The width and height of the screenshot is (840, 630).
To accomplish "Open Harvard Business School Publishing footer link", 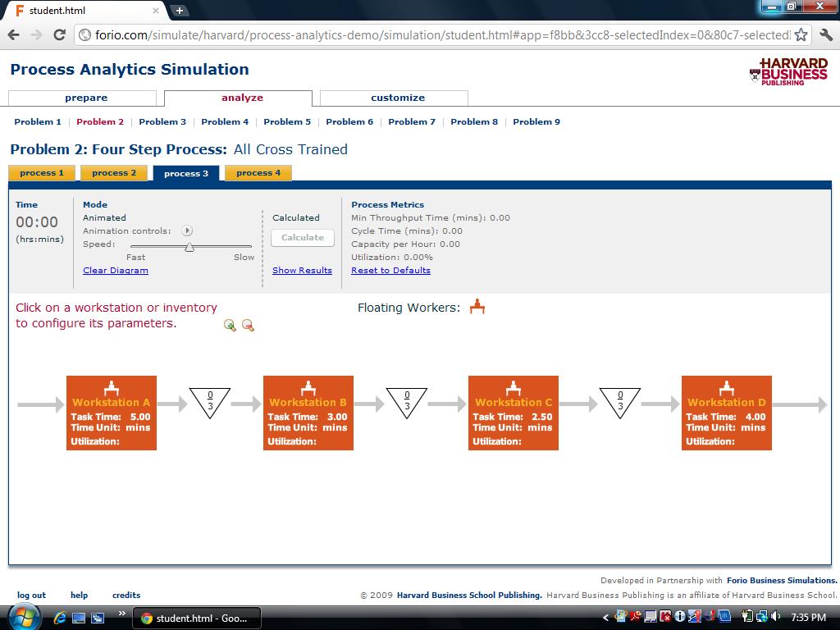I will click(469, 596).
